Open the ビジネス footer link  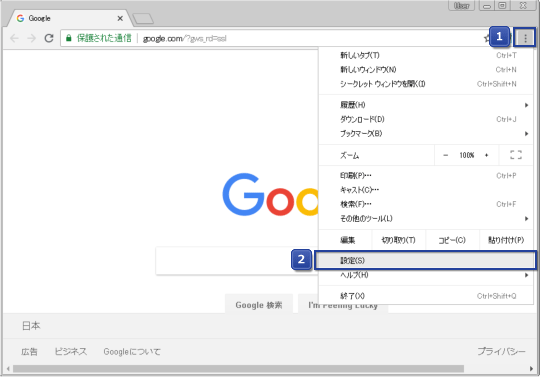pos(71,352)
